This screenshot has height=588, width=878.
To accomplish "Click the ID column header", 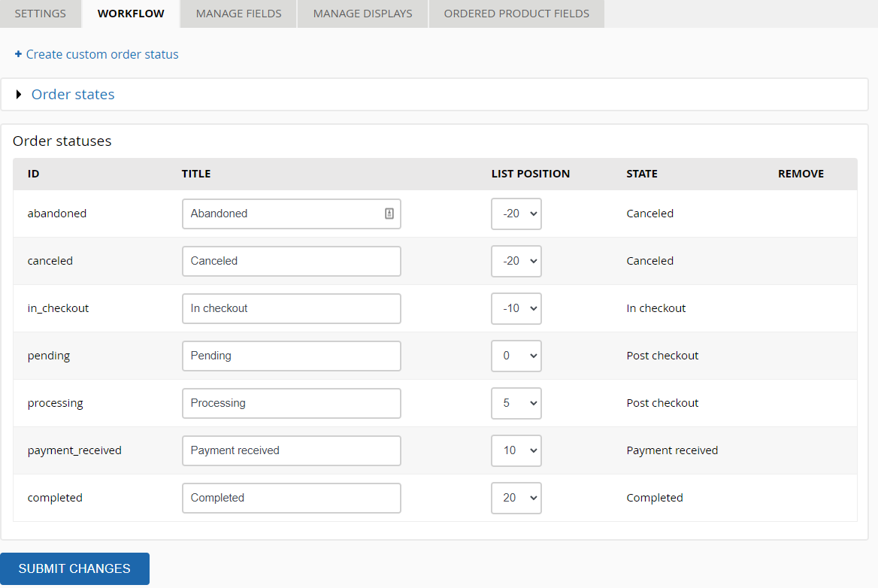I will click(x=34, y=174).
